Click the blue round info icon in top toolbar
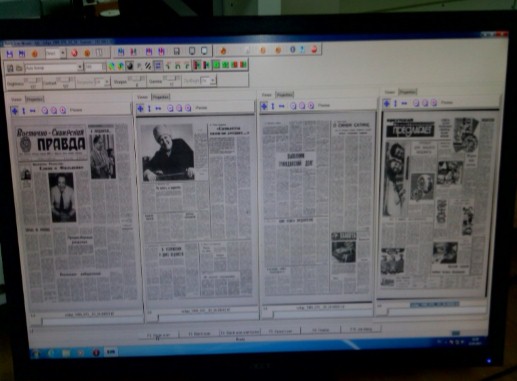The height and width of the screenshot is (381, 517). [292, 50]
